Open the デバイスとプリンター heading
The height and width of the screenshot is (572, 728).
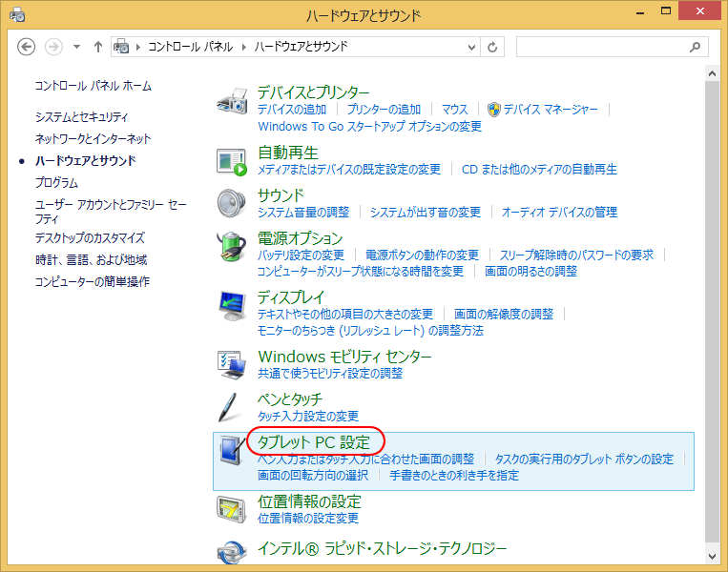(313, 92)
